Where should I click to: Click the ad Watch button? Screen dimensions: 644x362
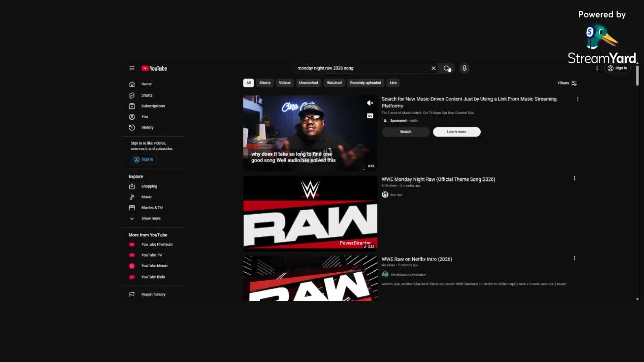point(406,132)
